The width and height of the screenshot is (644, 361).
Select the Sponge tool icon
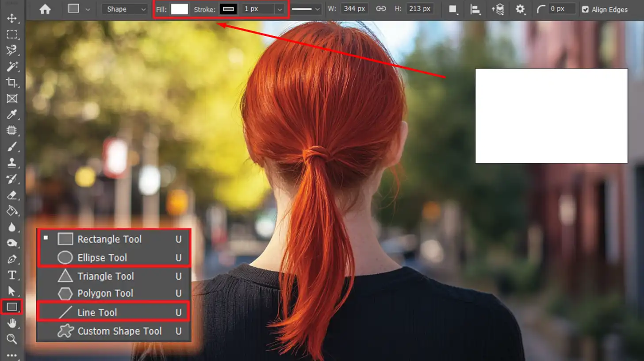12,243
